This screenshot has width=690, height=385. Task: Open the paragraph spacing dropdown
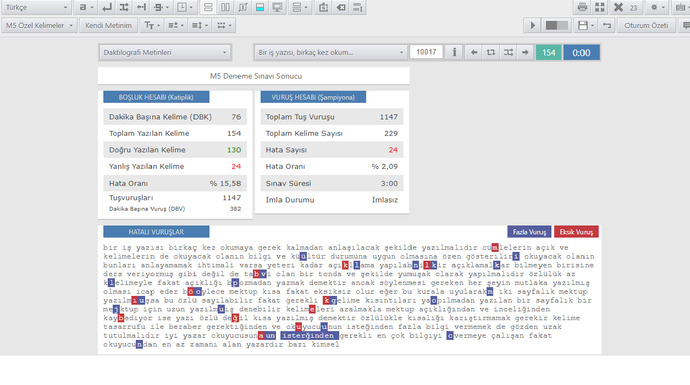(x=176, y=26)
